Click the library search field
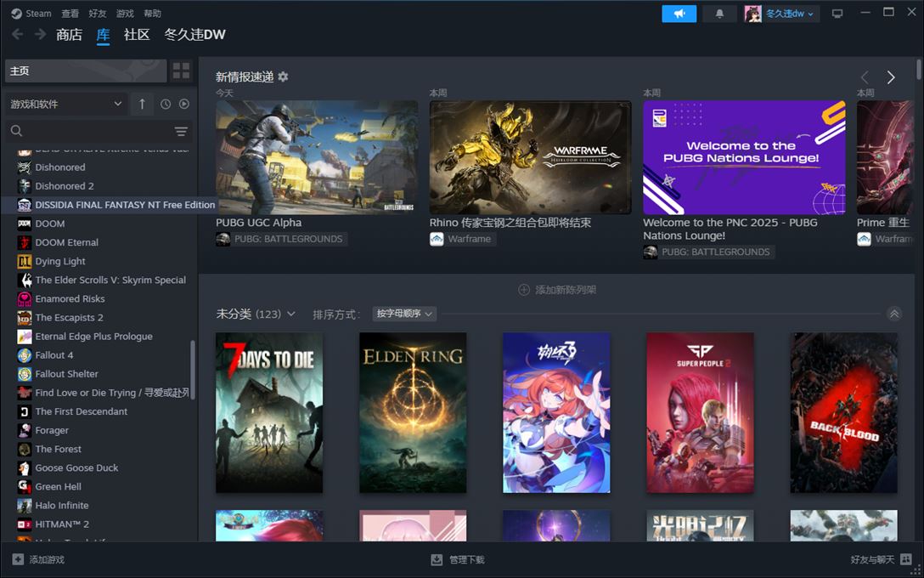 [x=99, y=131]
